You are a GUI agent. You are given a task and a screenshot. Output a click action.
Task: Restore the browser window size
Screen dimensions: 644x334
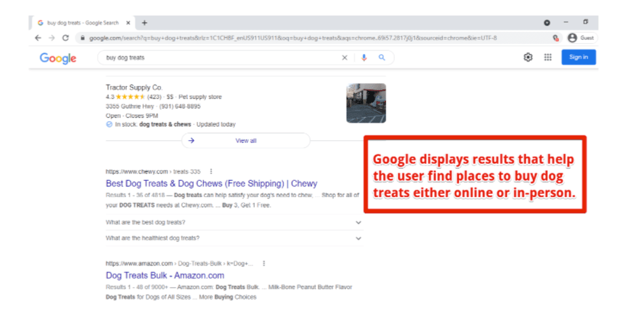586,22
